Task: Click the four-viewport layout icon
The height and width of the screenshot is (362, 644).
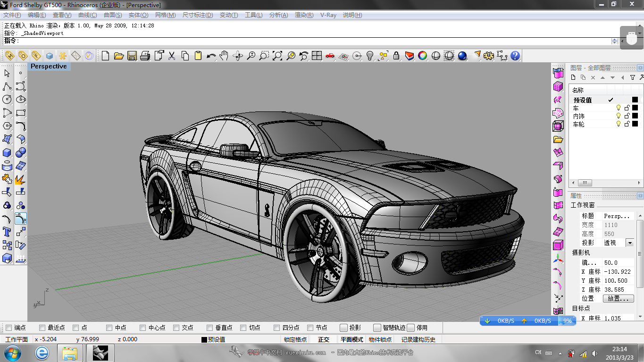Action: (x=317, y=56)
